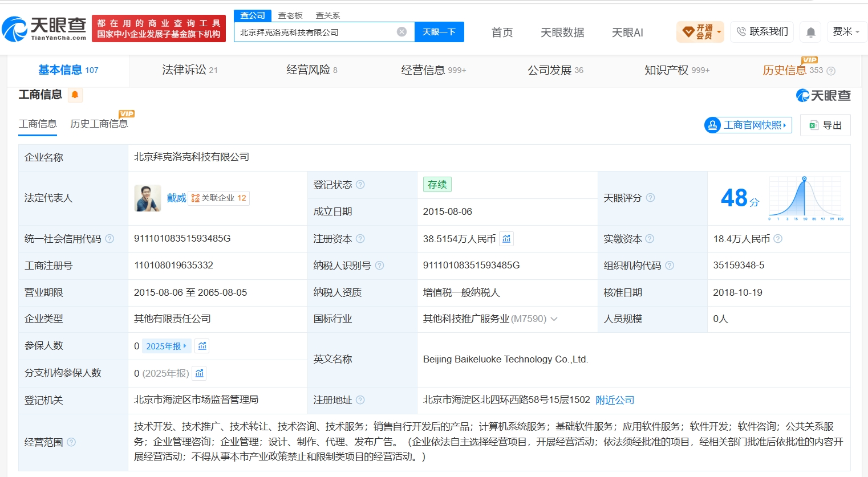Click the English name Beijing Baikeluoke Technology
This screenshot has width=868, height=477.
[x=505, y=359]
